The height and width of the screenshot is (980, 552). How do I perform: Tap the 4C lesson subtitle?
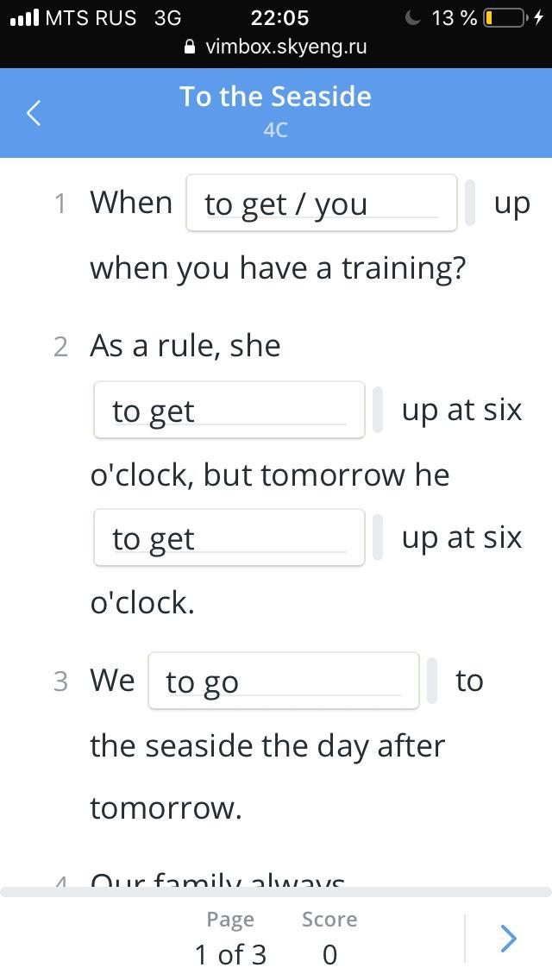coord(276,130)
